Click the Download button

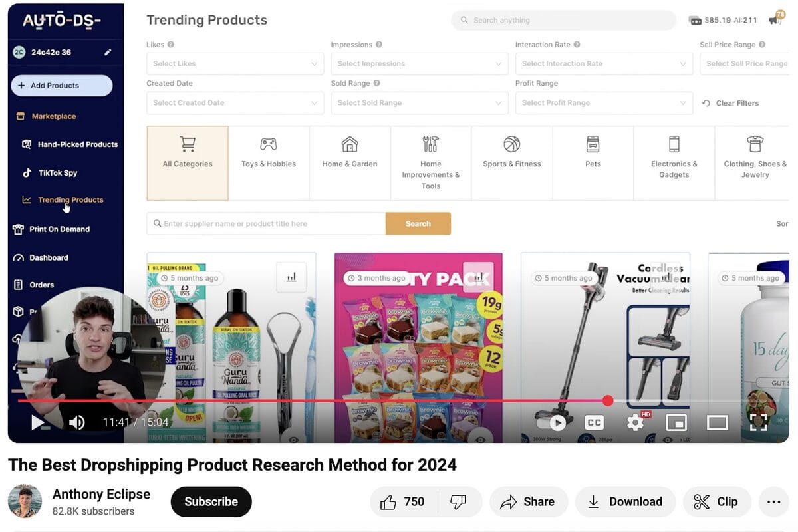click(x=625, y=502)
